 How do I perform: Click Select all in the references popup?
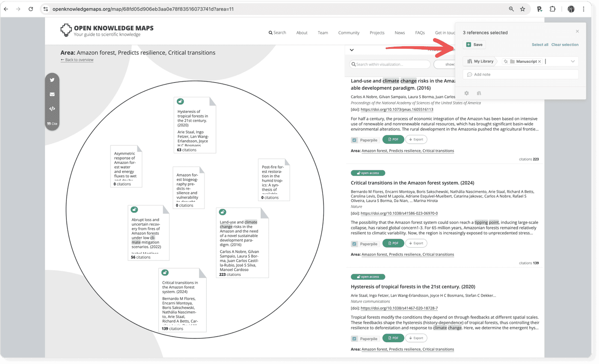point(540,44)
